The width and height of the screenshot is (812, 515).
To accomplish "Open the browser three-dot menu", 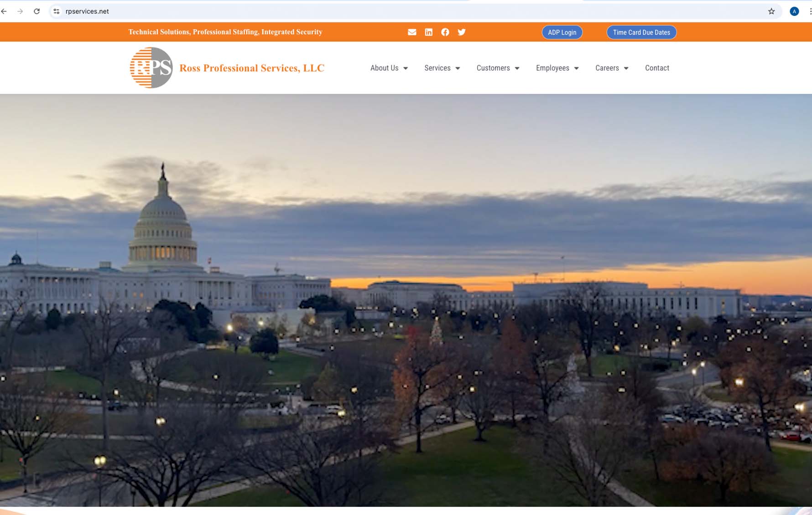I will click(x=810, y=11).
